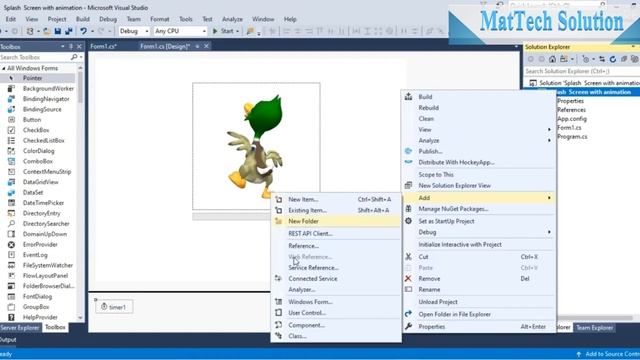The image size is (640, 360).
Task: Click Add to Source Control
Action: 608,354
